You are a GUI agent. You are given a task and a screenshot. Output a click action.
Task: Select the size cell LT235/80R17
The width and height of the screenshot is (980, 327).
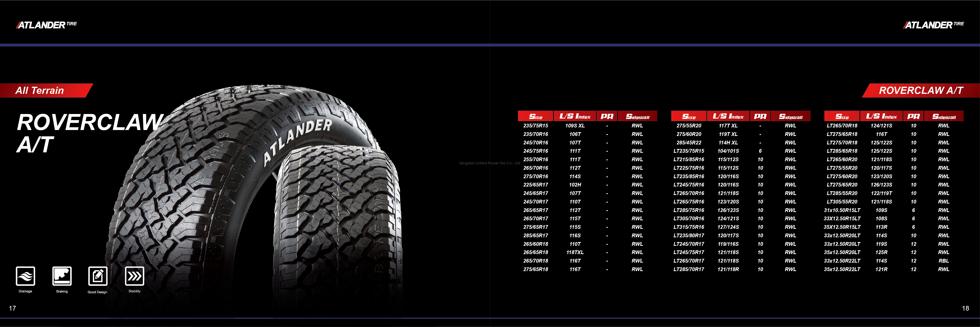pos(689,235)
